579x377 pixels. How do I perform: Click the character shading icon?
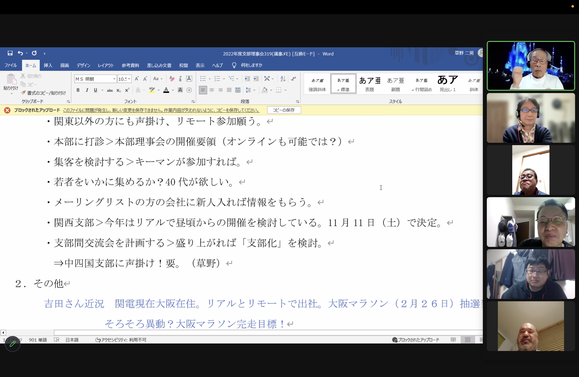click(180, 90)
